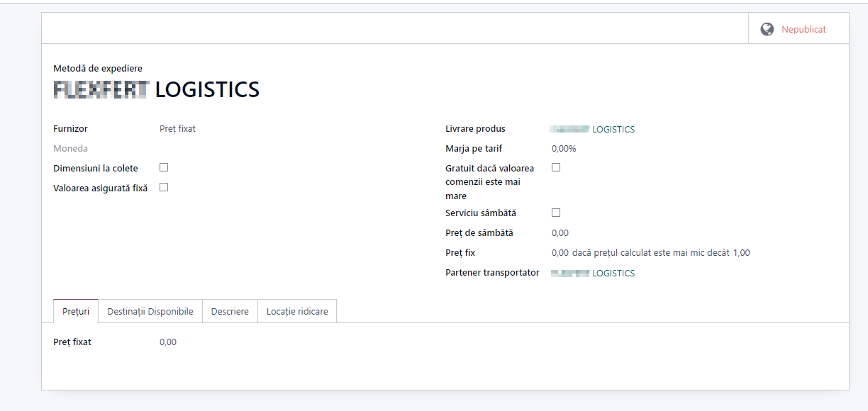Click the Furnizor field label
Screen dimensions: 868x411
click(71, 129)
